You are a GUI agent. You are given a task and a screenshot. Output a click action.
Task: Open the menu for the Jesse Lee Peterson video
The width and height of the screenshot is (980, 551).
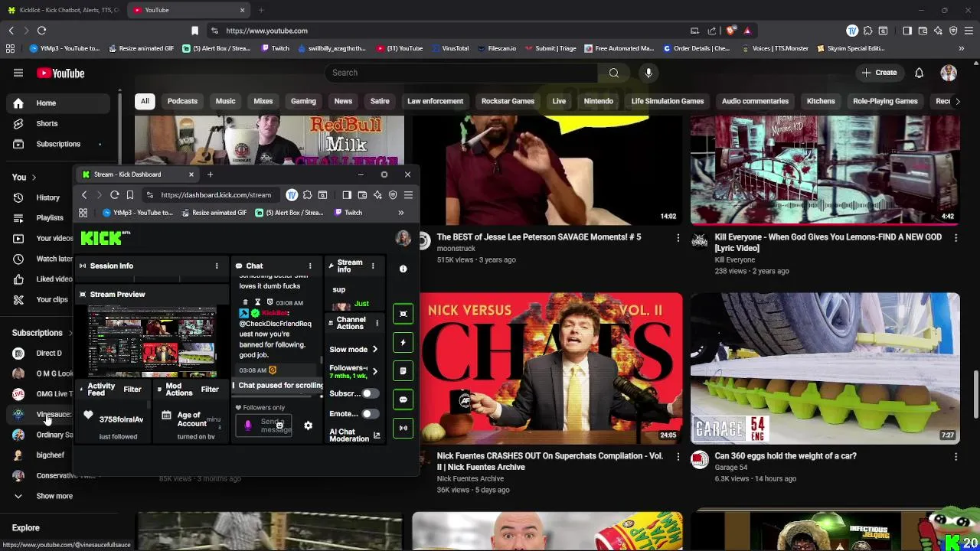(678, 238)
